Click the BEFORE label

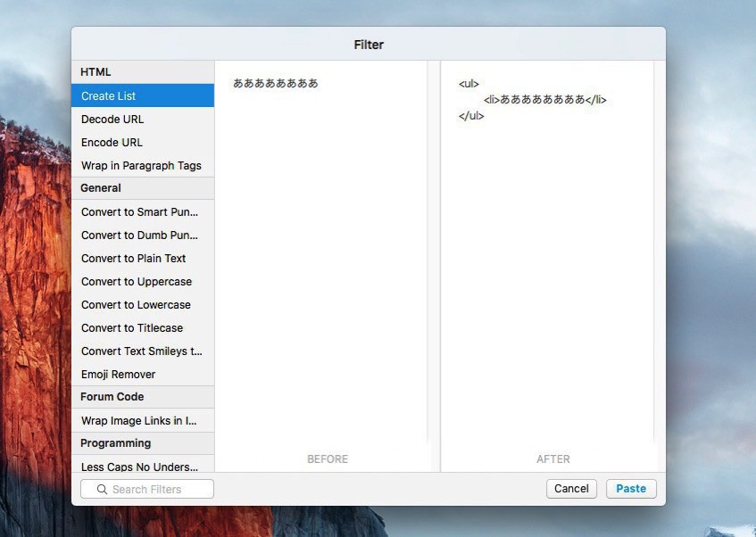point(328,459)
